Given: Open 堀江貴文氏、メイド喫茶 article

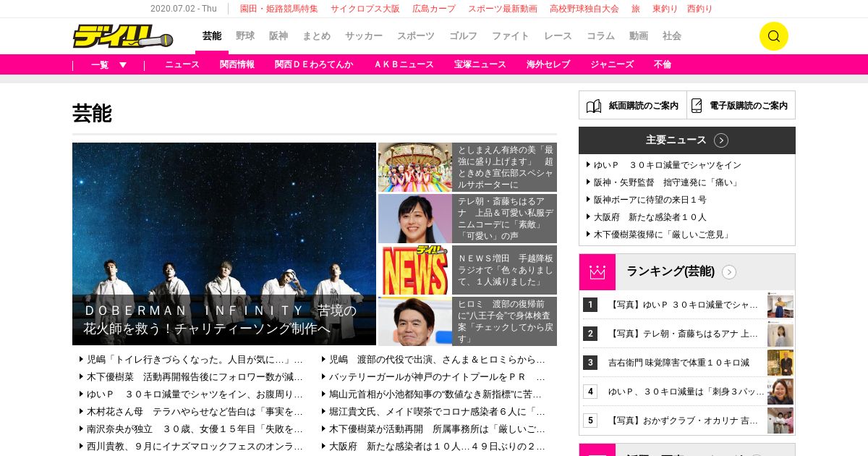Looking at the screenshot, I should click(x=437, y=412).
